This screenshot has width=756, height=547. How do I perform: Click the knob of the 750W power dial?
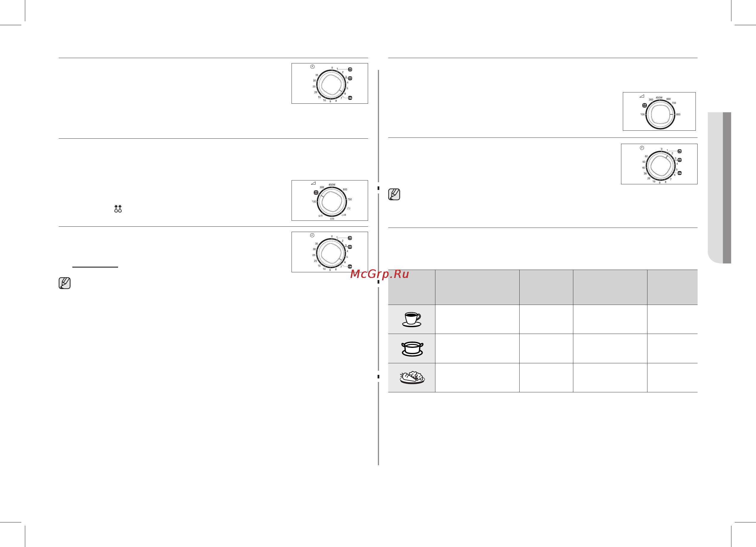pyautogui.click(x=332, y=201)
